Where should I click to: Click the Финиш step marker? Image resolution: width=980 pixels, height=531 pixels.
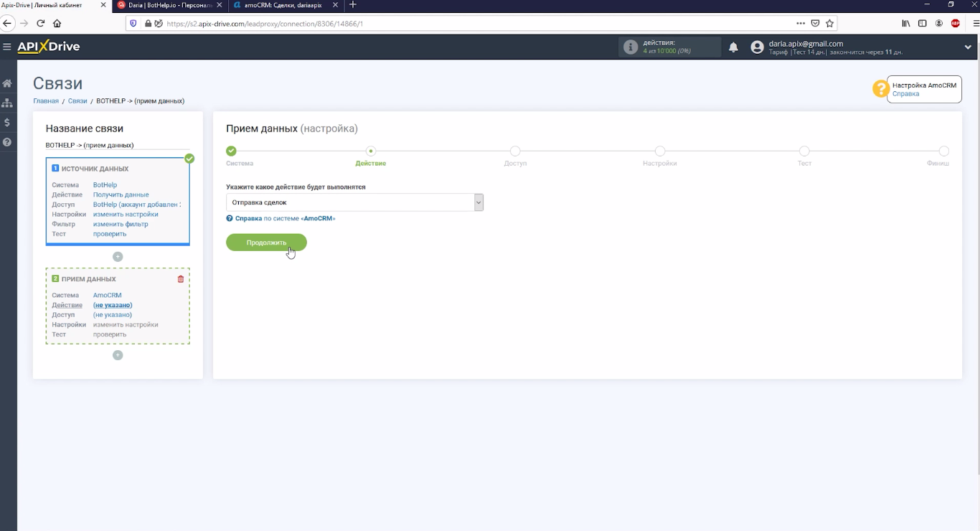point(944,151)
